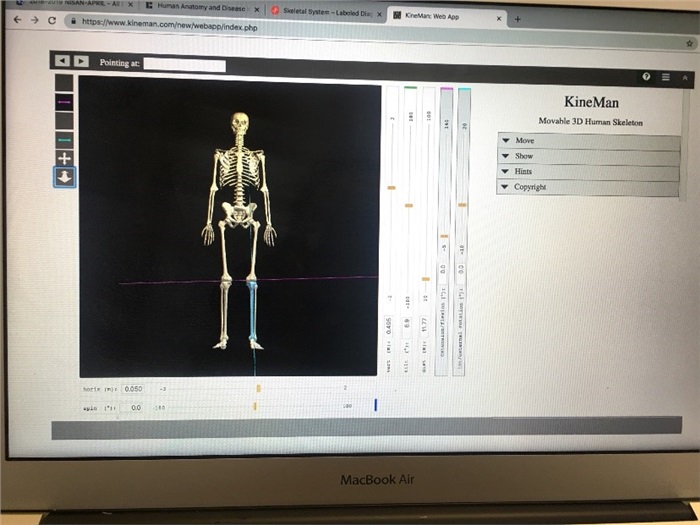
Task: Open the help question mark icon
Action: tap(646, 77)
